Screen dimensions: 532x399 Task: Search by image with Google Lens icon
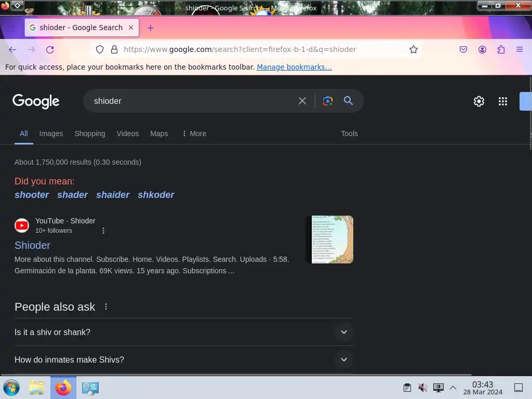(x=327, y=101)
